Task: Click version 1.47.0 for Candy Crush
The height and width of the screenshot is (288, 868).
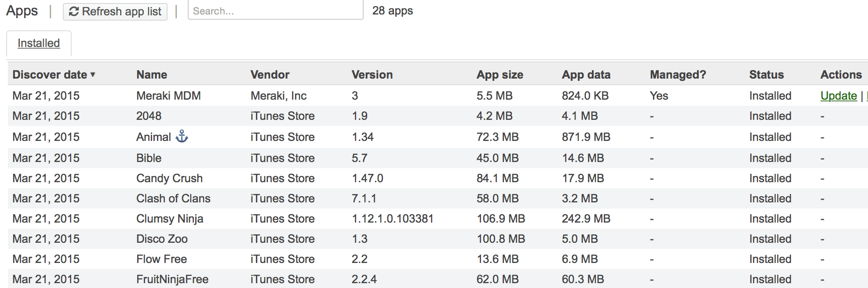Action: tap(367, 178)
